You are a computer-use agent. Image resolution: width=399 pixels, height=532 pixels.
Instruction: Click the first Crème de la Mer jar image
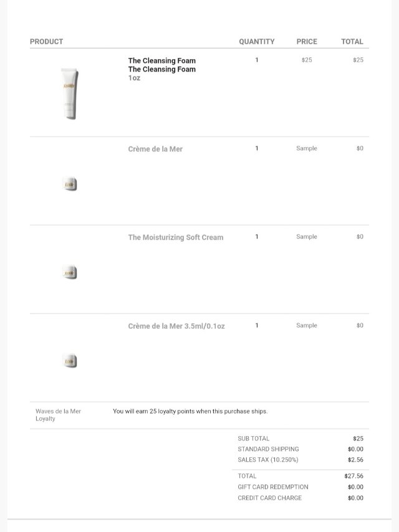(x=70, y=184)
